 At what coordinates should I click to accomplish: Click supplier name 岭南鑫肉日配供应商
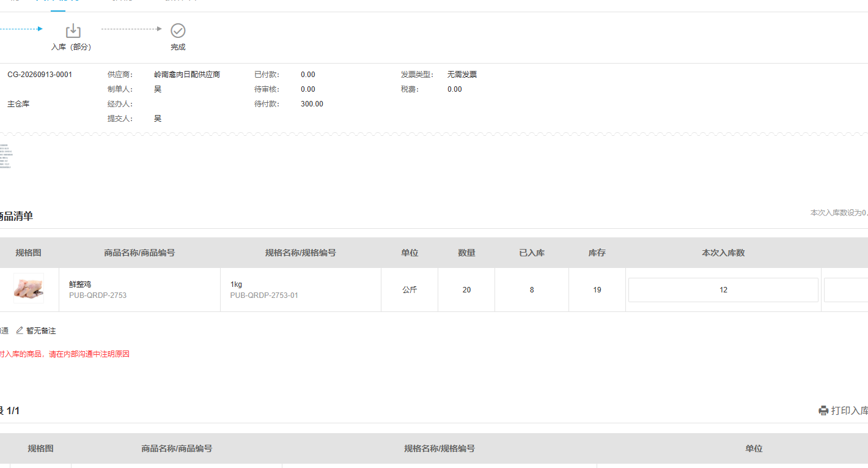pos(187,75)
